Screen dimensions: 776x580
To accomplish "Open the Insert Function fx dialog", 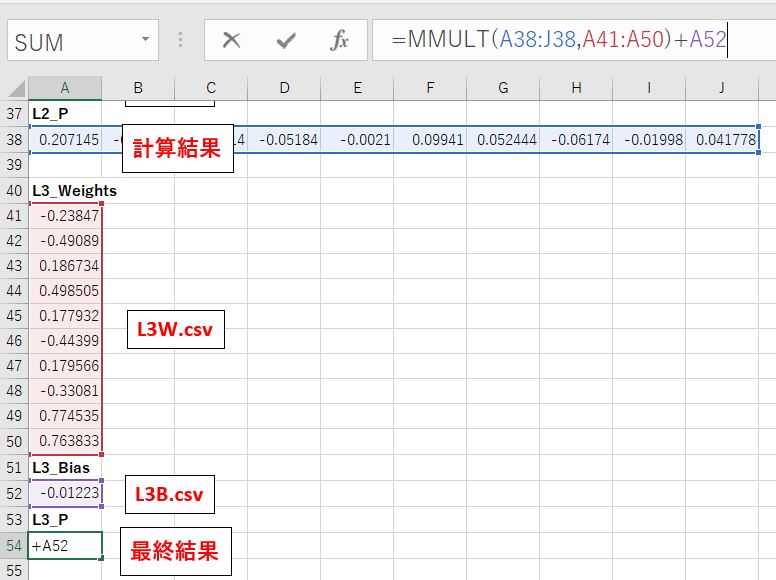I will [x=340, y=41].
